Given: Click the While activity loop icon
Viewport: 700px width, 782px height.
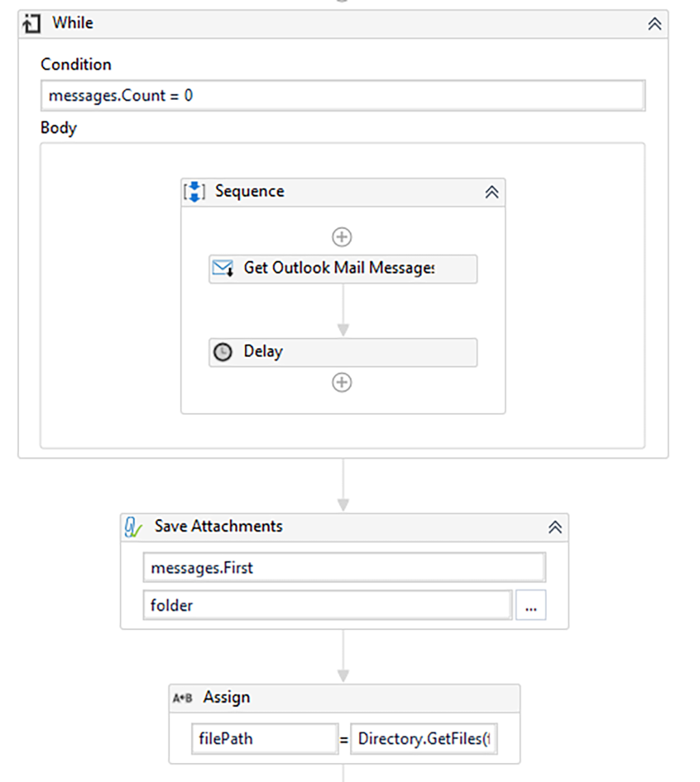Looking at the screenshot, I should click(x=30, y=24).
